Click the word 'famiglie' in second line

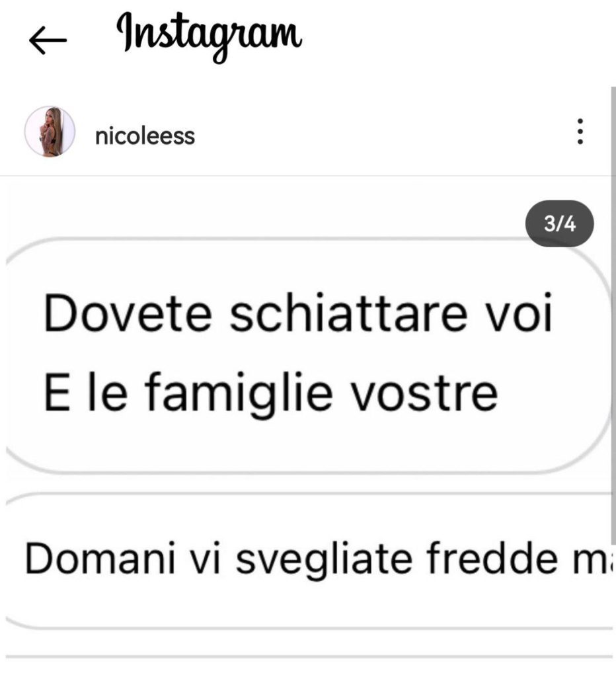(239, 393)
